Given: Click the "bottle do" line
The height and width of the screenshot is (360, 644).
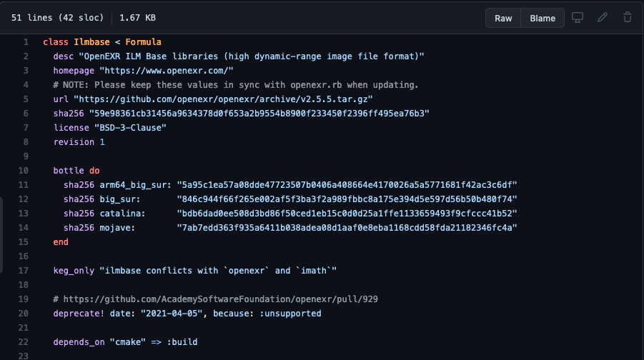Looking at the screenshot, I should click(76, 170).
